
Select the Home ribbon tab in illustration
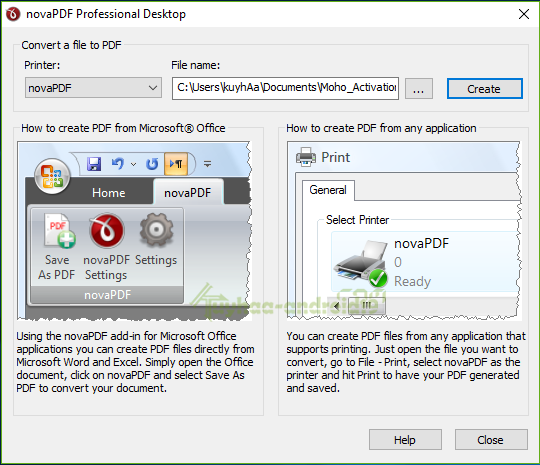pos(109,193)
